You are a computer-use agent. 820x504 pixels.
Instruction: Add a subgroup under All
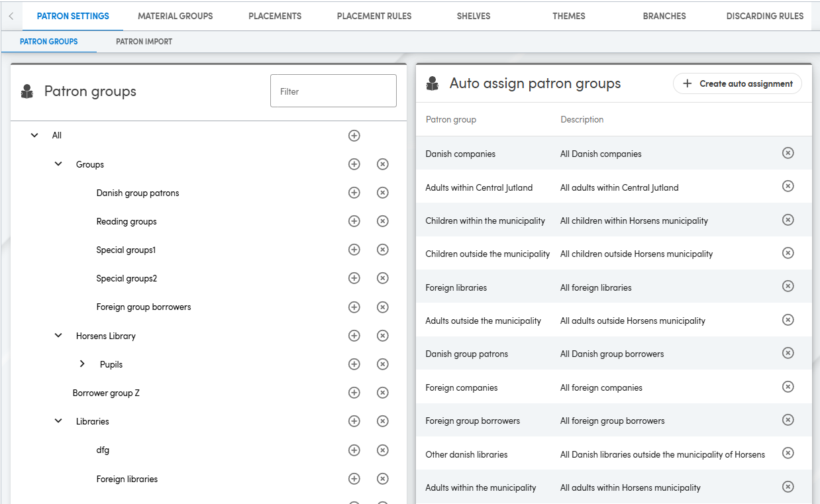(354, 136)
